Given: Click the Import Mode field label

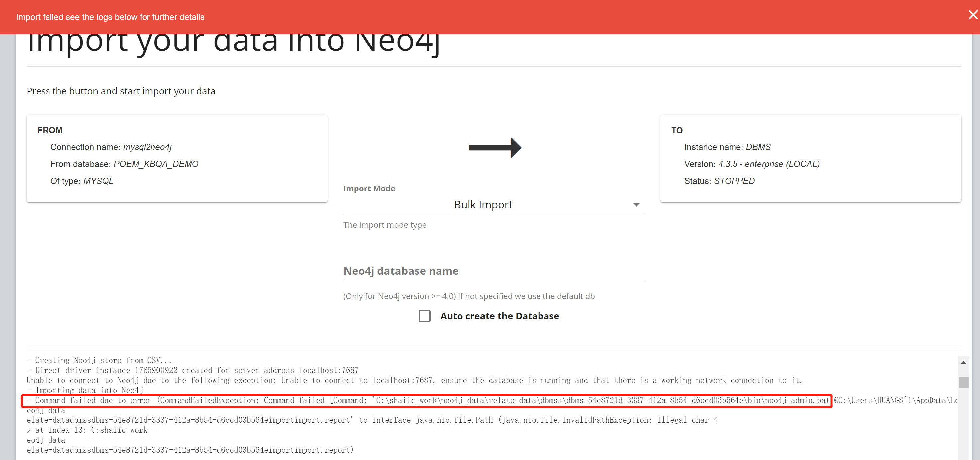Looking at the screenshot, I should 369,188.
